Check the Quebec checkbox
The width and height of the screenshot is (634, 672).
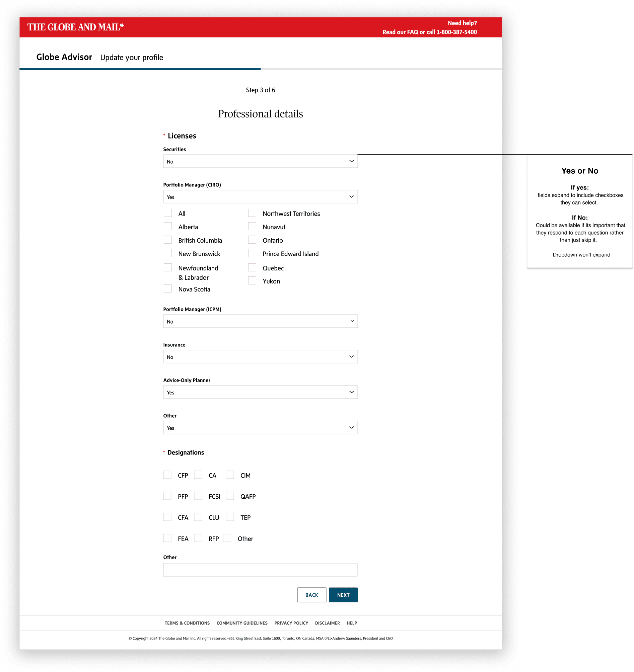pos(252,267)
